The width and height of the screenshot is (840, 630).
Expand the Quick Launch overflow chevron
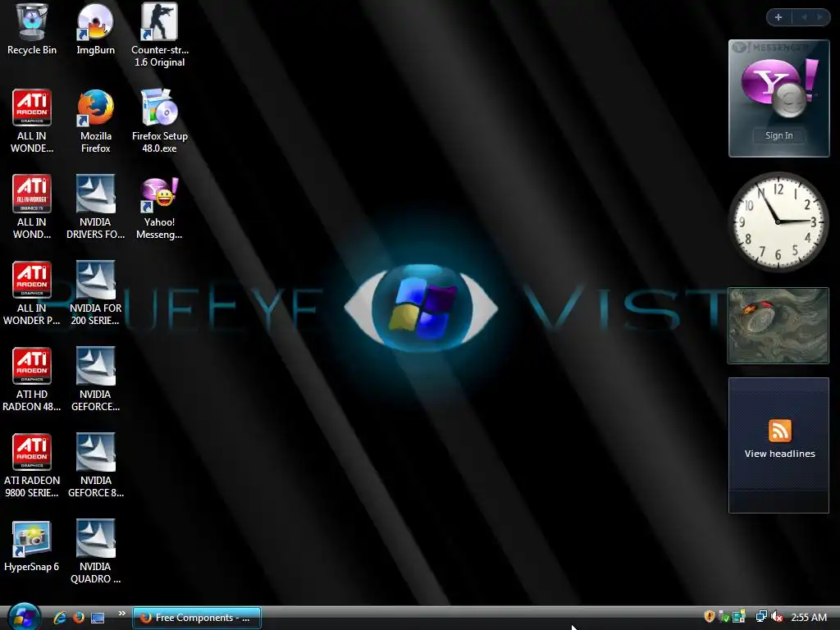pyautogui.click(x=121, y=614)
